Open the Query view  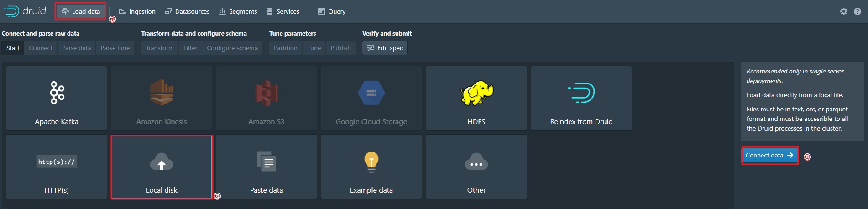[x=332, y=11]
